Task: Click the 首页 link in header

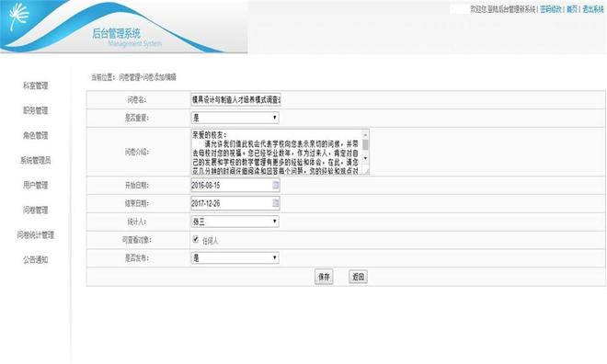Action: pyautogui.click(x=572, y=9)
